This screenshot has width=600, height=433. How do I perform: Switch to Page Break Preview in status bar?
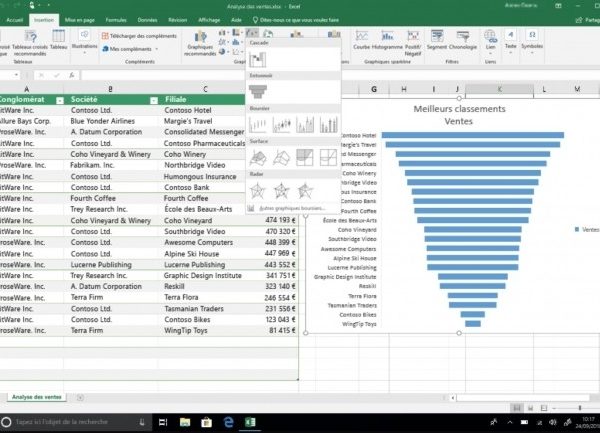pos(544,408)
